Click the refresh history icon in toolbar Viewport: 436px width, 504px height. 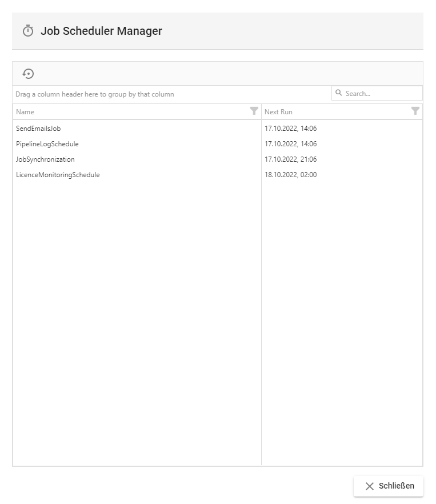28,74
